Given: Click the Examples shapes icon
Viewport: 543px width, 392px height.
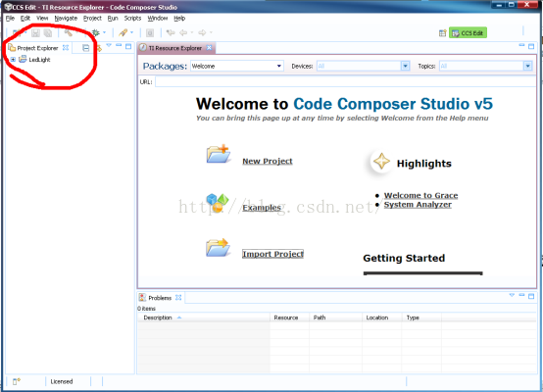Looking at the screenshot, I should coord(218,202).
